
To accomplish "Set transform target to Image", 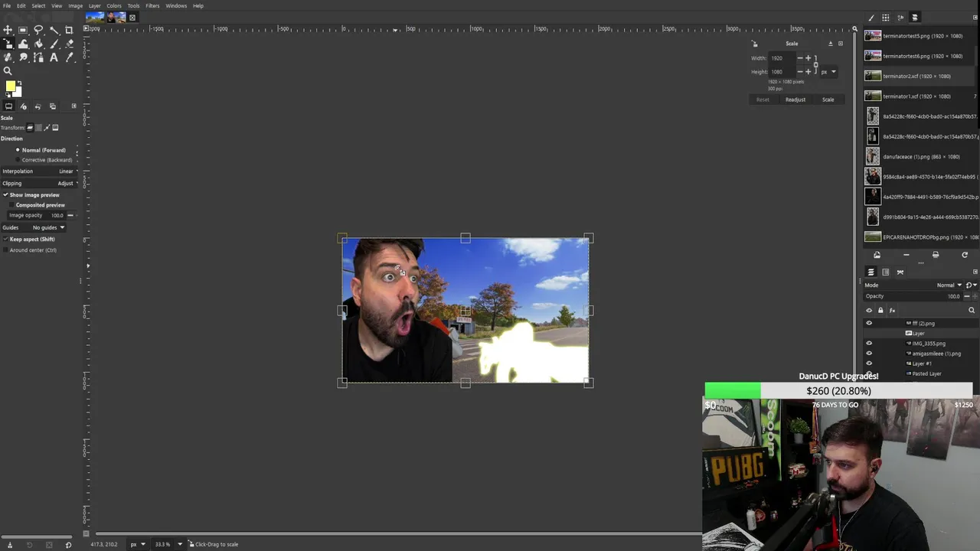I will tap(55, 128).
